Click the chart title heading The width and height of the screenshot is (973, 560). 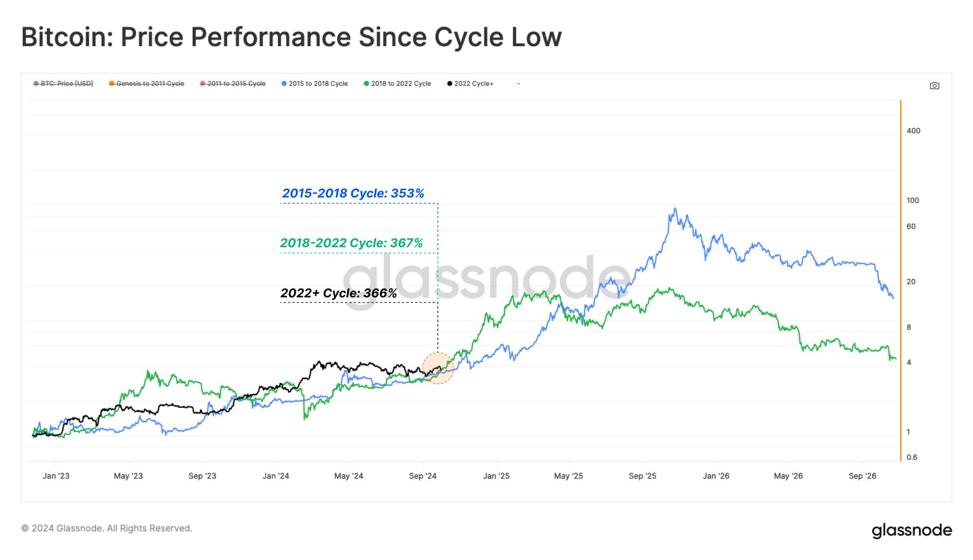click(291, 37)
